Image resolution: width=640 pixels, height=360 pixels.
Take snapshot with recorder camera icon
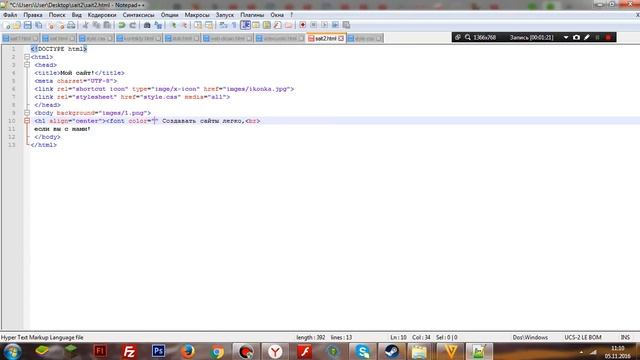(576, 38)
